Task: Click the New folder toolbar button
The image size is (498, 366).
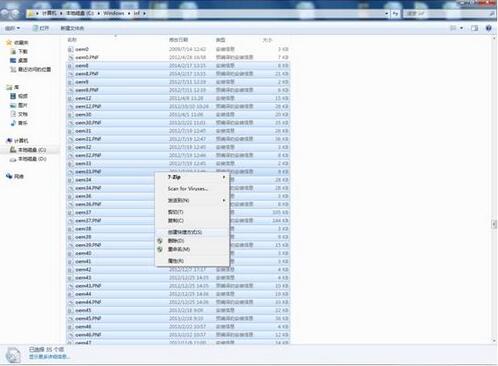Action: (x=72, y=28)
